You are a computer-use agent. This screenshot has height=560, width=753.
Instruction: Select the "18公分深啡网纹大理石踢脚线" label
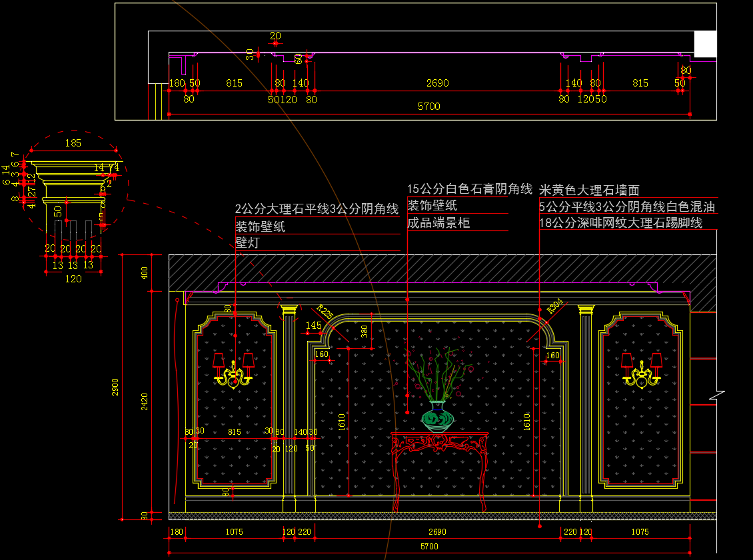pyautogui.click(x=620, y=222)
